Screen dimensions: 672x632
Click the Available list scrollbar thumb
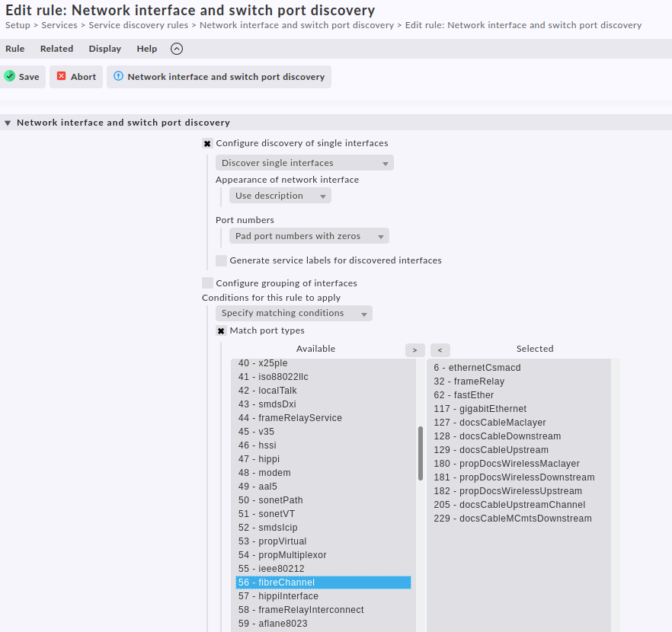(420, 453)
